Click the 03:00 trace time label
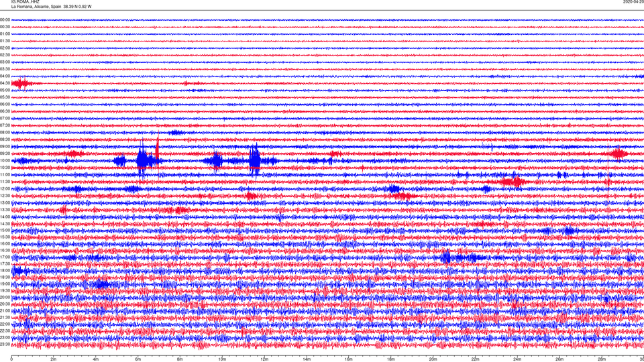This screenshot has width=644, height=362. (5, 62)
